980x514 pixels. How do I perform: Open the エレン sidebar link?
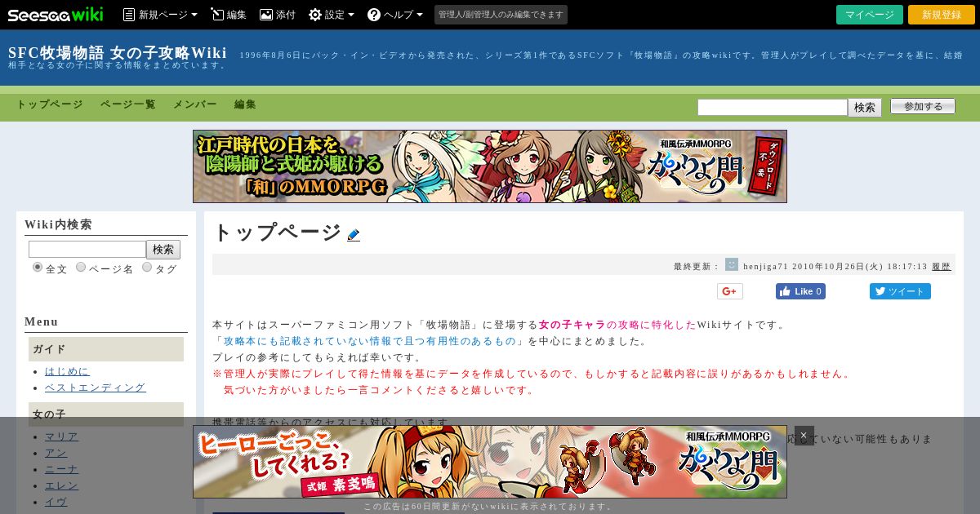tap(62, 485)
